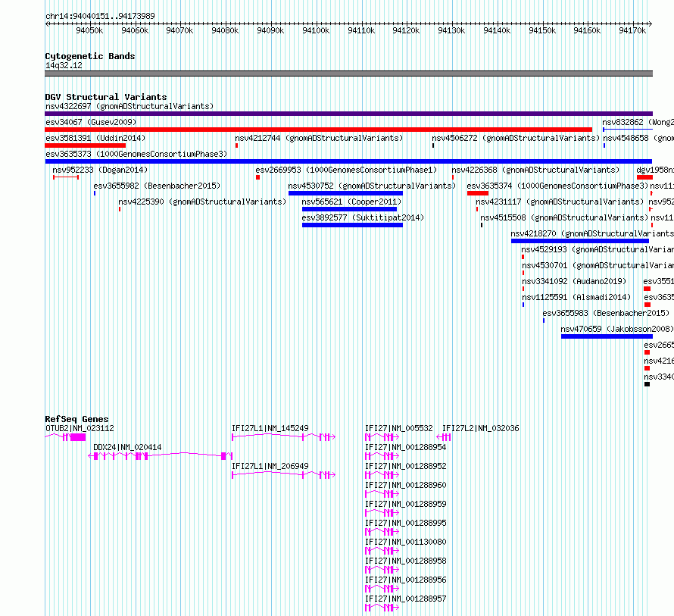Click nsv4218270 gnomAD variant label
This screenshot has width=674, height=616.
point(592,233)
